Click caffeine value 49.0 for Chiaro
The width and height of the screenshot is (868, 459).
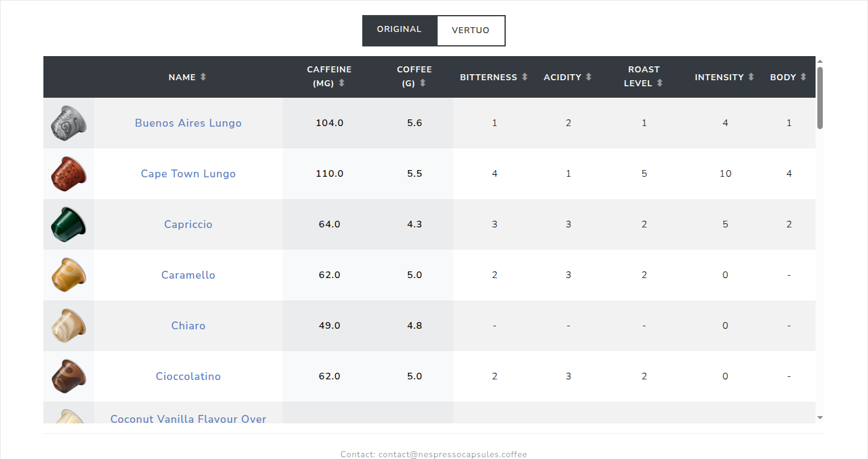coord(330,326)
